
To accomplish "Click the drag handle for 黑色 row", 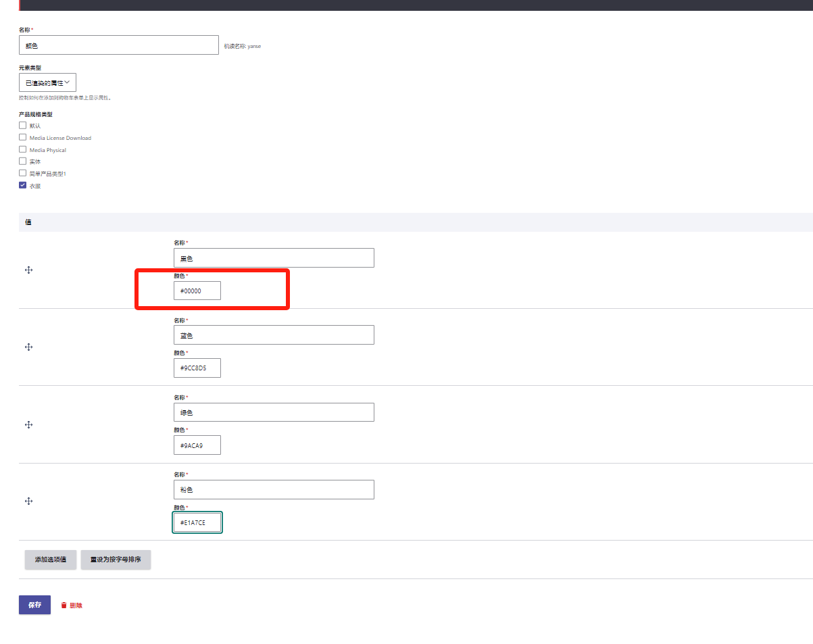I will click(29, 270).
